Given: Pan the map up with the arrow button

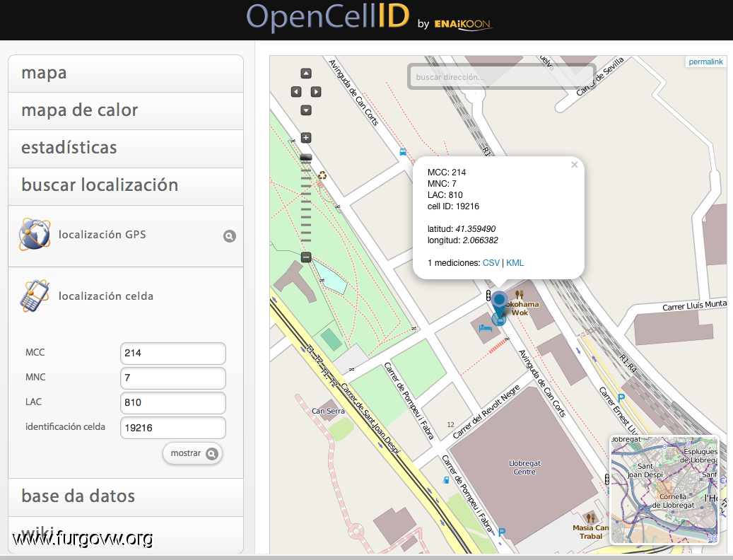Looking at the screenshot, I should coord(306,74).
